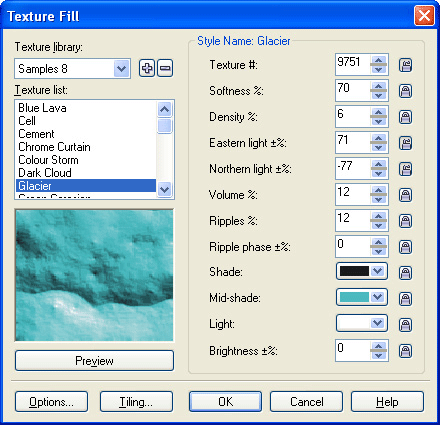Click the lock icon for Northern light
The width and height of the screenshot is (440, 425).
coord(405,169)
